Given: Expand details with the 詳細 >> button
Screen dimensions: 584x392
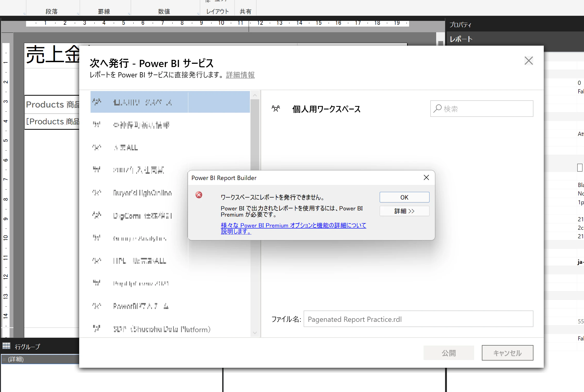Looking at the screenshot, I should pos(404,211).
